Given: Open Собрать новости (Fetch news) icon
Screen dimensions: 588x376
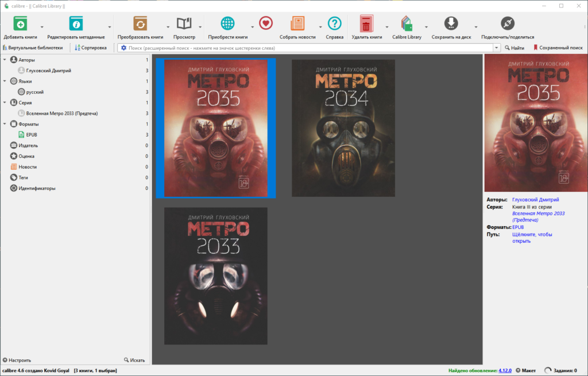Looking at the screenshot, I should (x=297, y=23).
